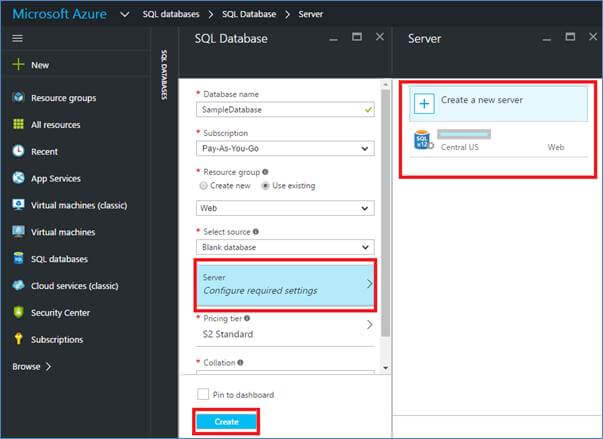Screen dimensions: 603x439
Task: Click the Server breadcrumb
Action: [x=310, y=14]
